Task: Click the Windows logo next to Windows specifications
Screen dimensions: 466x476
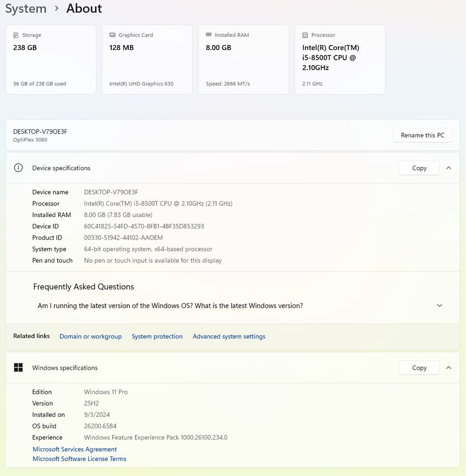Action: (x=18, y=368)
